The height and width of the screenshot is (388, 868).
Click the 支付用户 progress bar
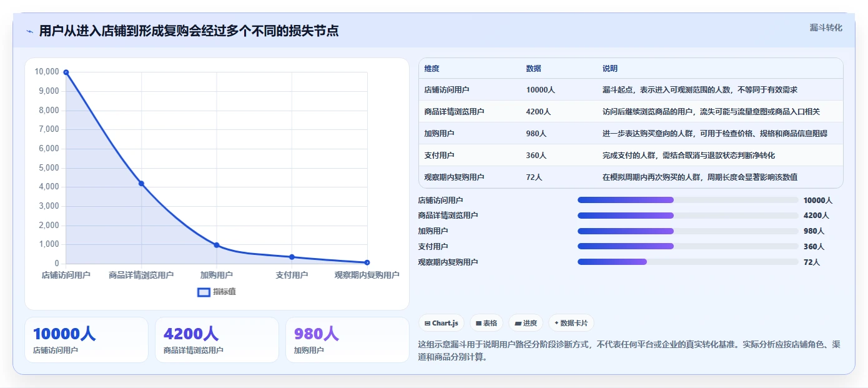(x=688, y=246)
